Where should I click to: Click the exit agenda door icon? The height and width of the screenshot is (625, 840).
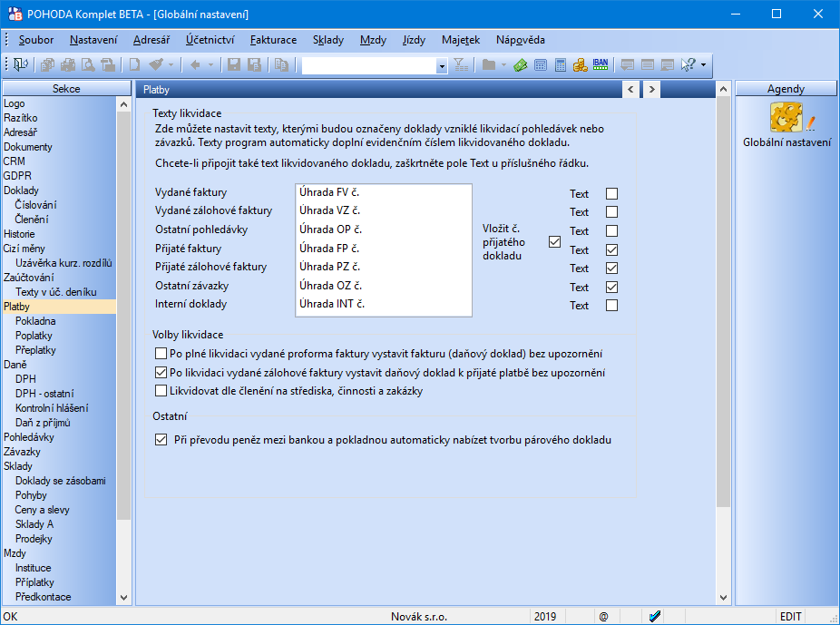click(x=20, y=64)
